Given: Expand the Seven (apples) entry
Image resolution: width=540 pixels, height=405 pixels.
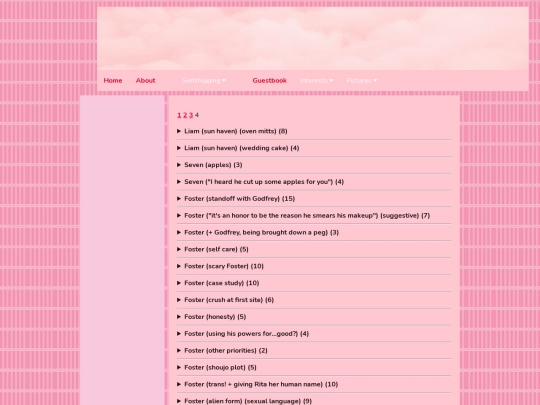Looking at the screenshot, I should pos(314,165).
